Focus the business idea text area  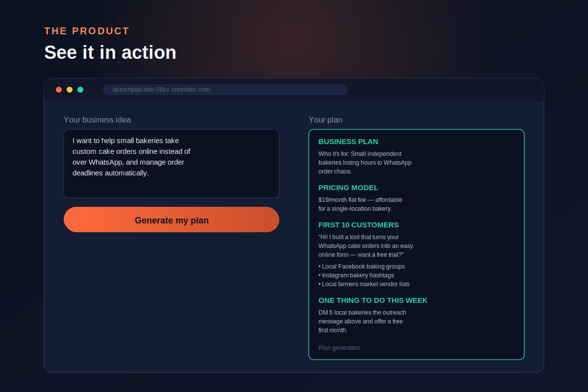[x=171, y=164]
